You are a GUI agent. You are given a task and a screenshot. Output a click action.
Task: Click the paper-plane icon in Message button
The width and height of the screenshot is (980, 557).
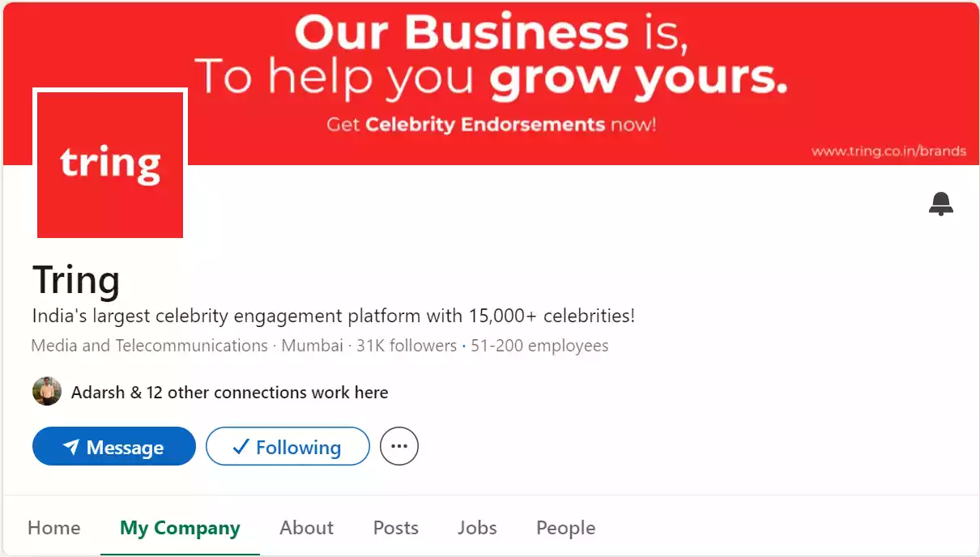tap(71, 448)
